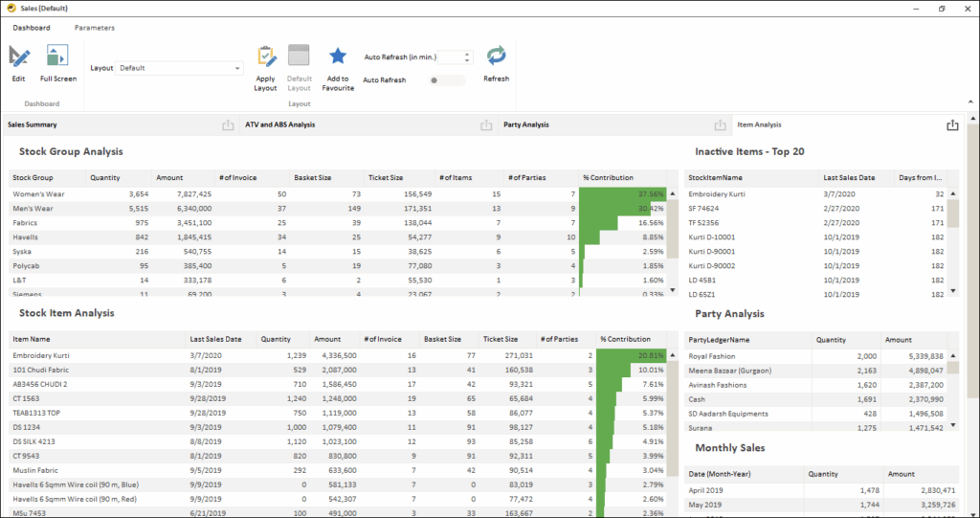Click the Refresh icon

click(496, 56)
